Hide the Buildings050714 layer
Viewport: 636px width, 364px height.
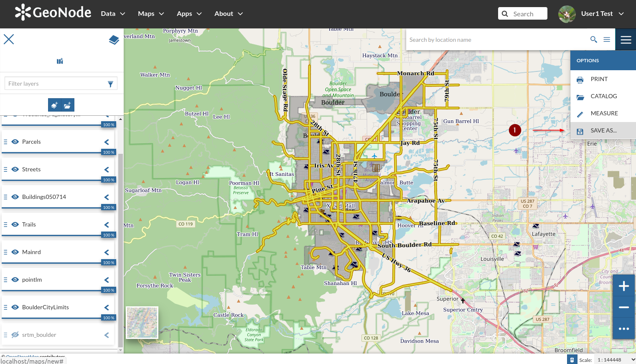pos(15,197)
